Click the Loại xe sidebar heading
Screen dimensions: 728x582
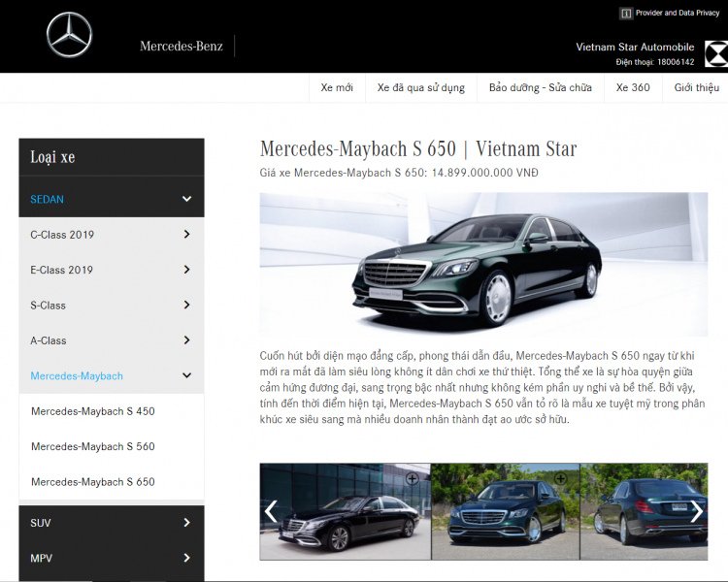pos(52,157)
